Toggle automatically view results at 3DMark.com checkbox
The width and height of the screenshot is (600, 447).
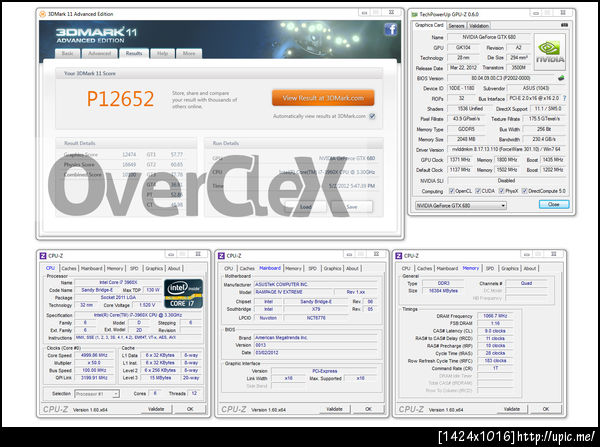coord(372,116)
